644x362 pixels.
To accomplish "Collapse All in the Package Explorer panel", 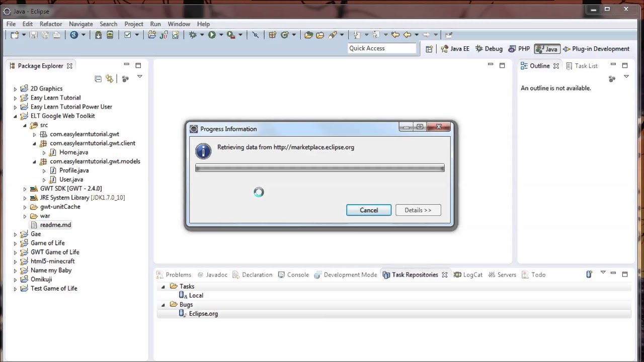I will click(x=98, y=78).
